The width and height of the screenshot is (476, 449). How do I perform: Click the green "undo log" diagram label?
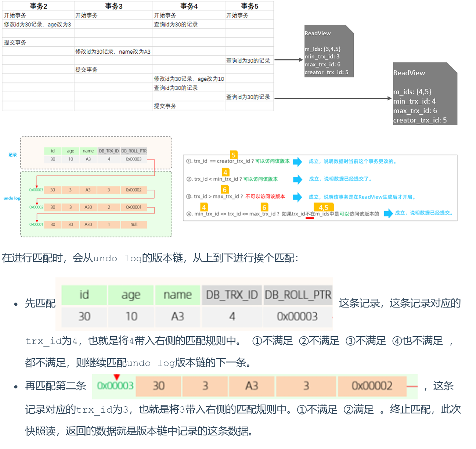coord(12,198)
